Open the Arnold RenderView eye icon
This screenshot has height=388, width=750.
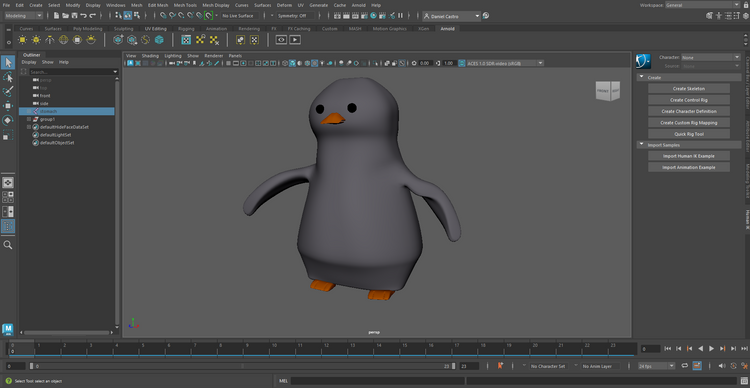[x=281, y=40]
